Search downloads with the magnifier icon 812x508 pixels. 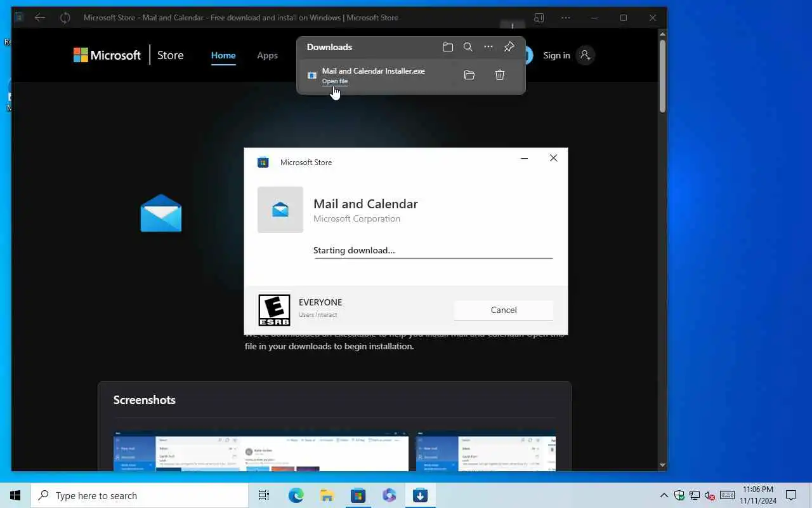[x=468, y=47]
